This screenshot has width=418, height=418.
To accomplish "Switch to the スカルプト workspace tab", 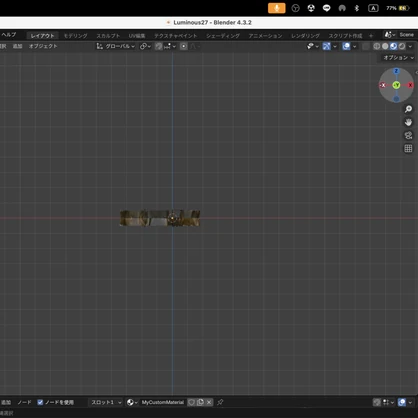I will pyautogui.click(x=108, y=36).
